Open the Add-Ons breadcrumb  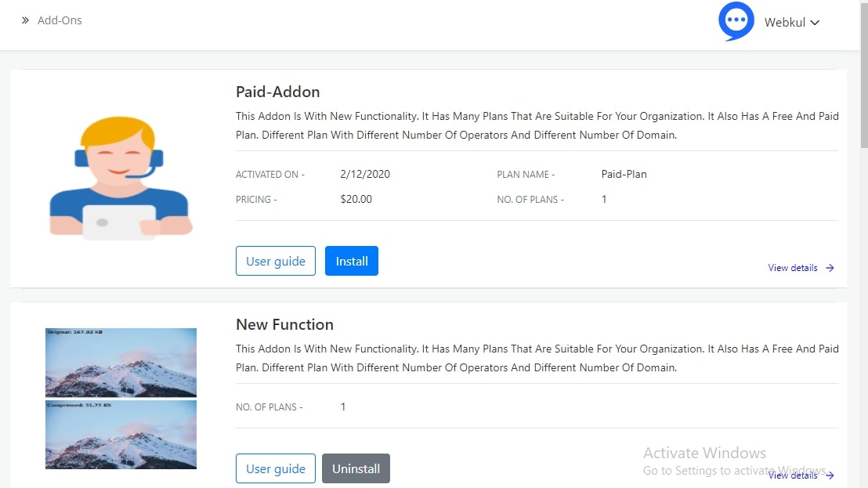click(60, 20)
